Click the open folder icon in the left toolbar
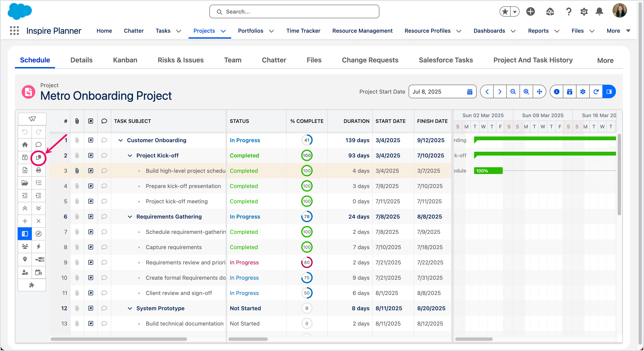Screen dimensions: 644x351 click(x=25, y=183)
